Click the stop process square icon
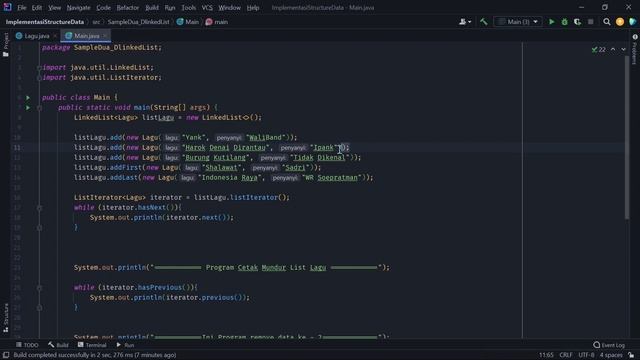Viewport: 640px width, 360px height. (591, 22)
